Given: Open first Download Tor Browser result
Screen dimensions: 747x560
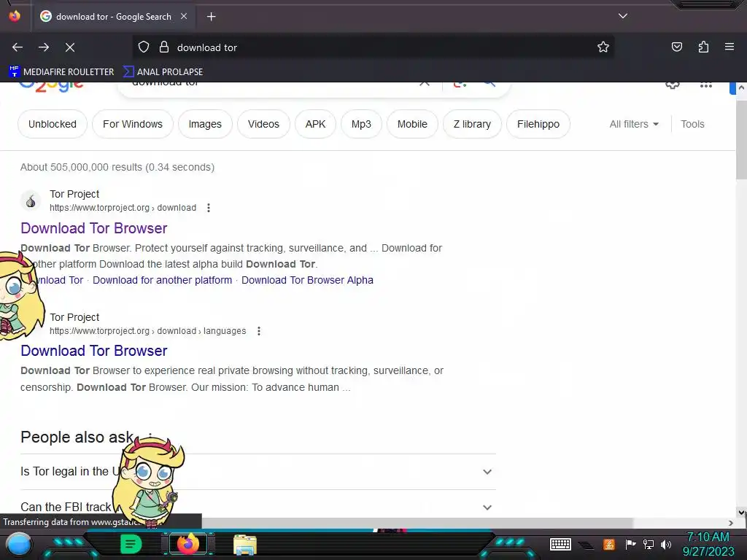Looking at the screenshot, I should click(94, 228).
